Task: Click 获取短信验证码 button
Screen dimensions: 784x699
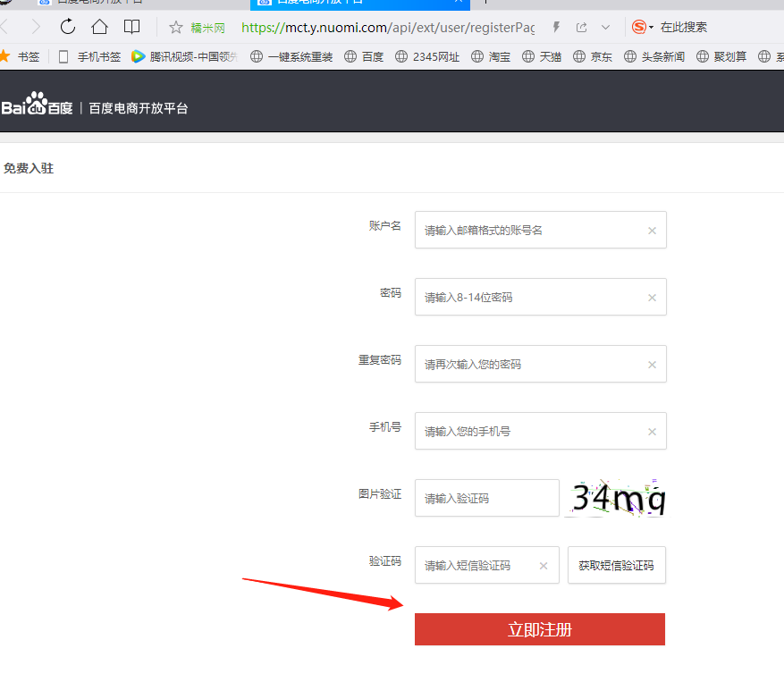Action: [x=616, y=566]
